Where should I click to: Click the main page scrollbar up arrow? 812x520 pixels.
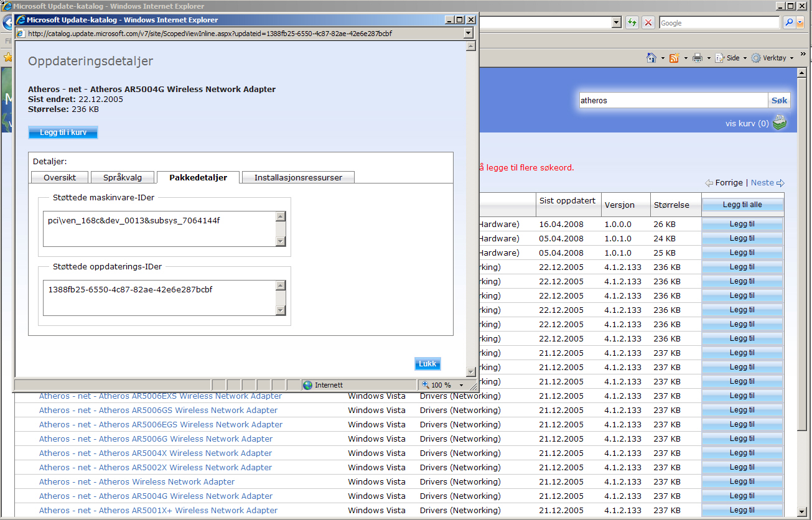pyautogui.click(x=803, y=73)
